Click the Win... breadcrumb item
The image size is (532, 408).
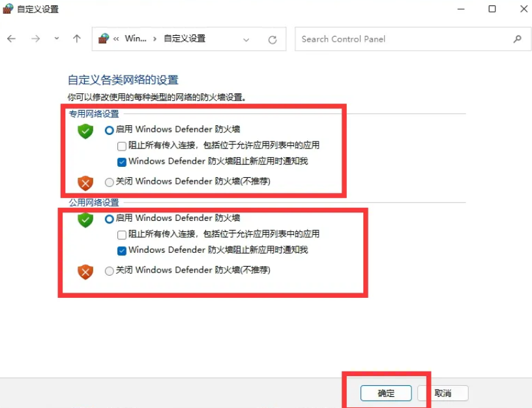[x=136, y=38]
